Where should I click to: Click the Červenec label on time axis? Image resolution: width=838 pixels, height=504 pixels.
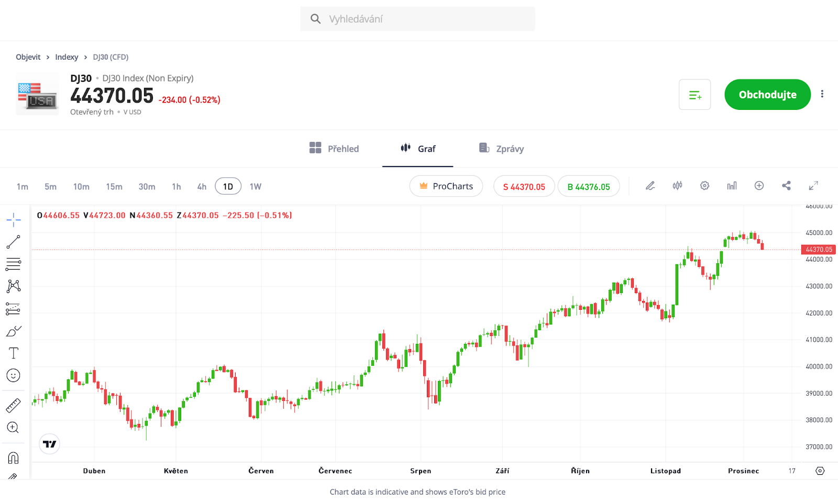click(x=335, y=471)
